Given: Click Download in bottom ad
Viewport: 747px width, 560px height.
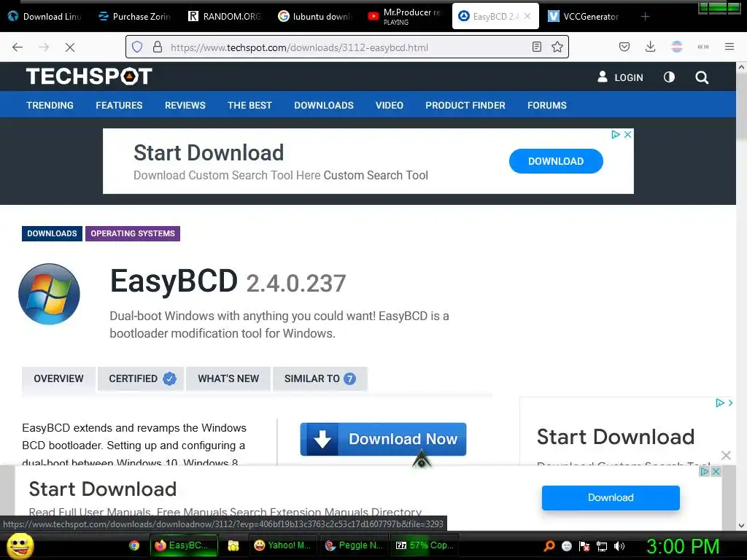Looking at the screenshot, I should pyautogui.click(x=611, y=497).
